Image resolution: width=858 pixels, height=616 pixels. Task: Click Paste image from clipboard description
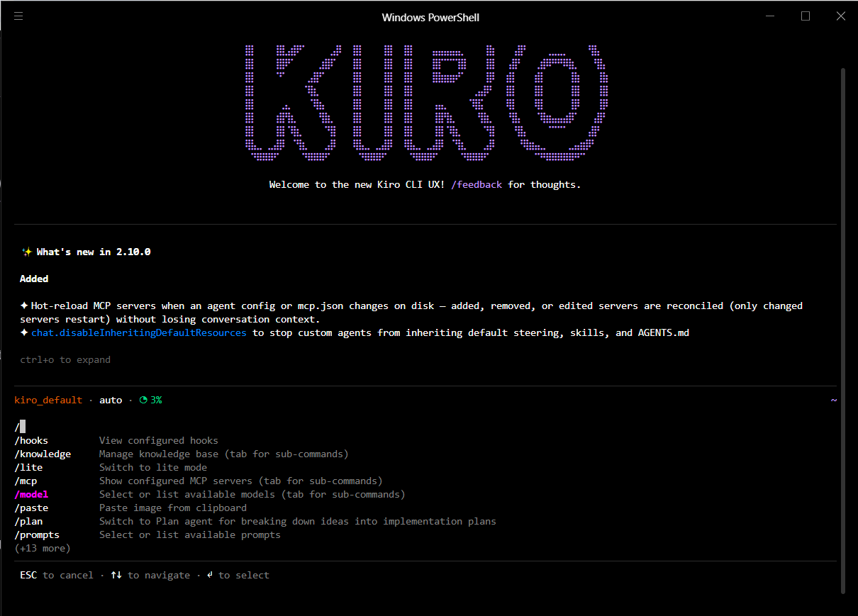173,508
